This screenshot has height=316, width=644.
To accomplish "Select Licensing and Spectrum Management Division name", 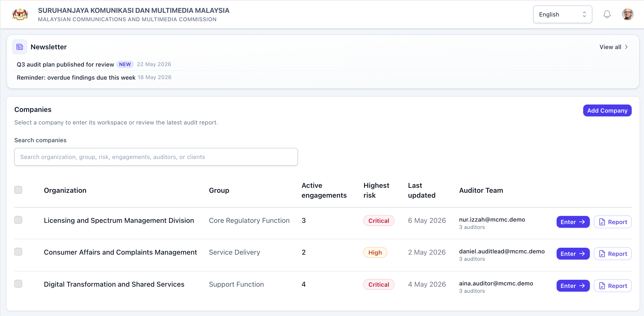I will [x=119, y=220].
